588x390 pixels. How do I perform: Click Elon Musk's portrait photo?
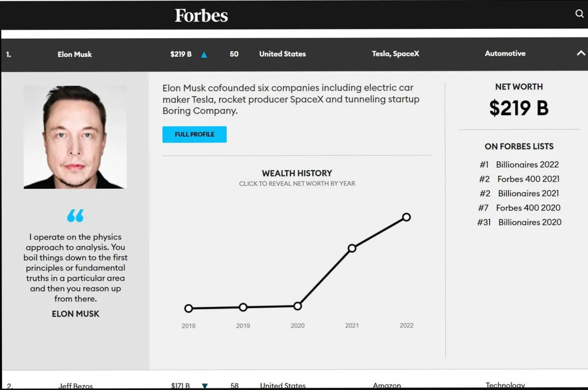coord(75,137)
